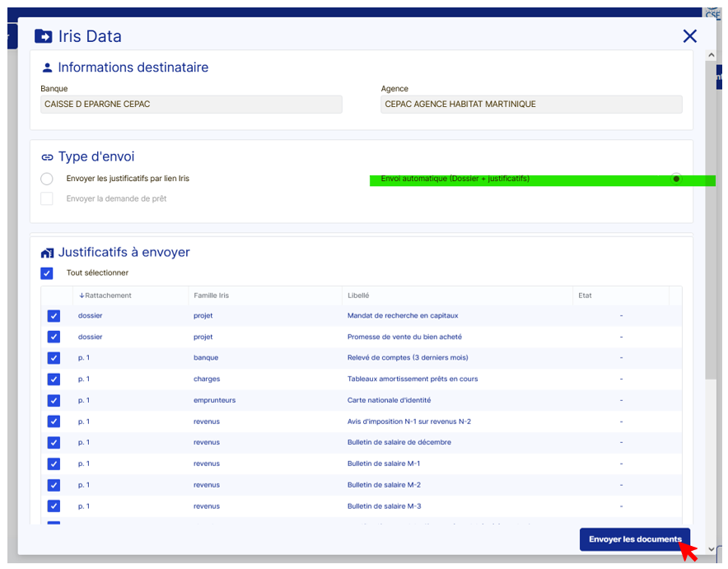Uncheck the Mandat de recherche en capitaux row
The height and width of the screenshot is (569, 728).
coord(54,316)
